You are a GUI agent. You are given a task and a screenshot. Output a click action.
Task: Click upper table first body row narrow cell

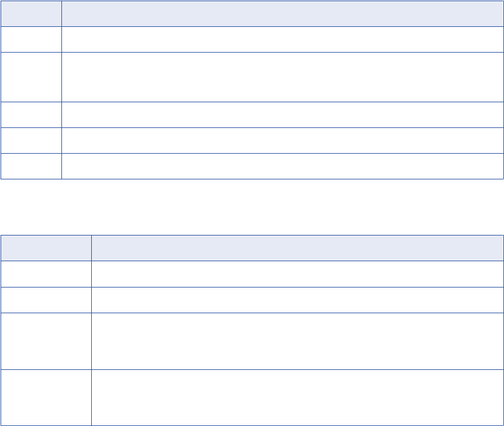tap(31, 40)
